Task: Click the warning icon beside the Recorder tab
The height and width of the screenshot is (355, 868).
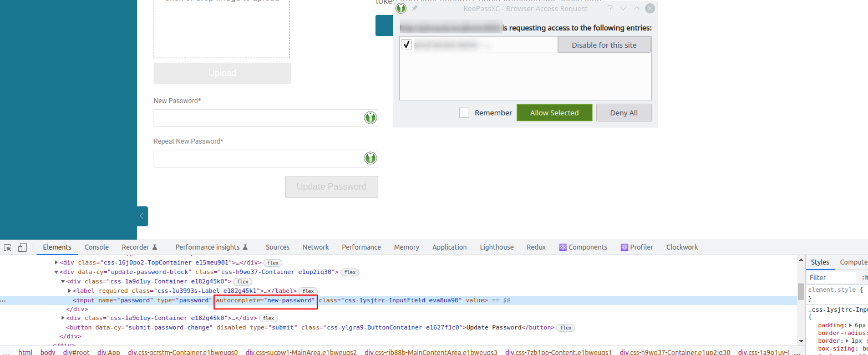Action: coord(156,247)
